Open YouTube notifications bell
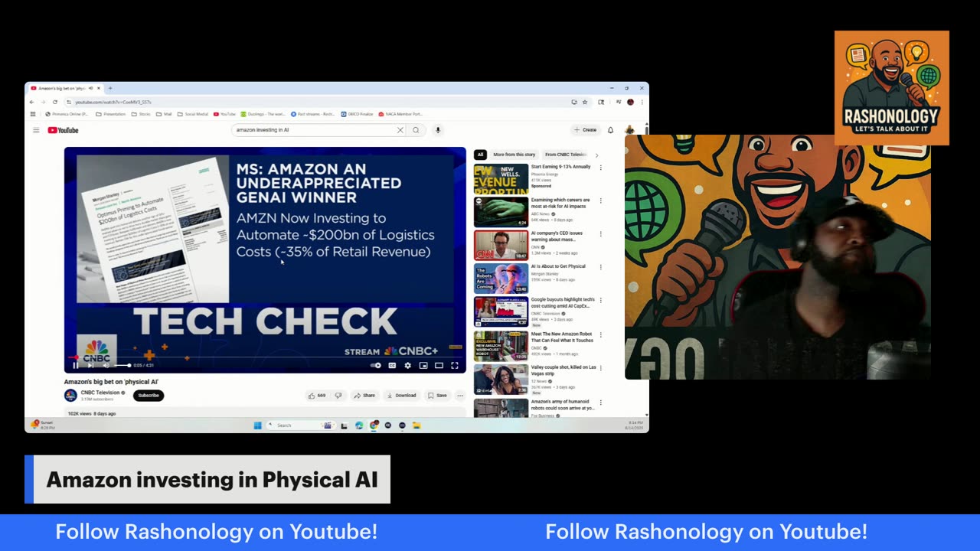This screenshot has height=551, width=980. pyautogui.click(x=610, y=130)
